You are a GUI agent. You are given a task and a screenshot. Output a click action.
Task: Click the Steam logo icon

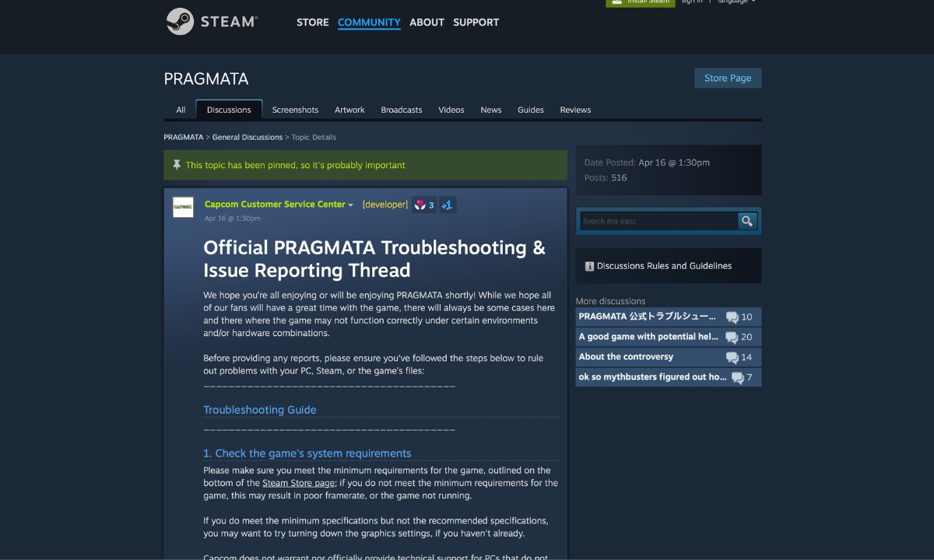(x=180, y=21)
